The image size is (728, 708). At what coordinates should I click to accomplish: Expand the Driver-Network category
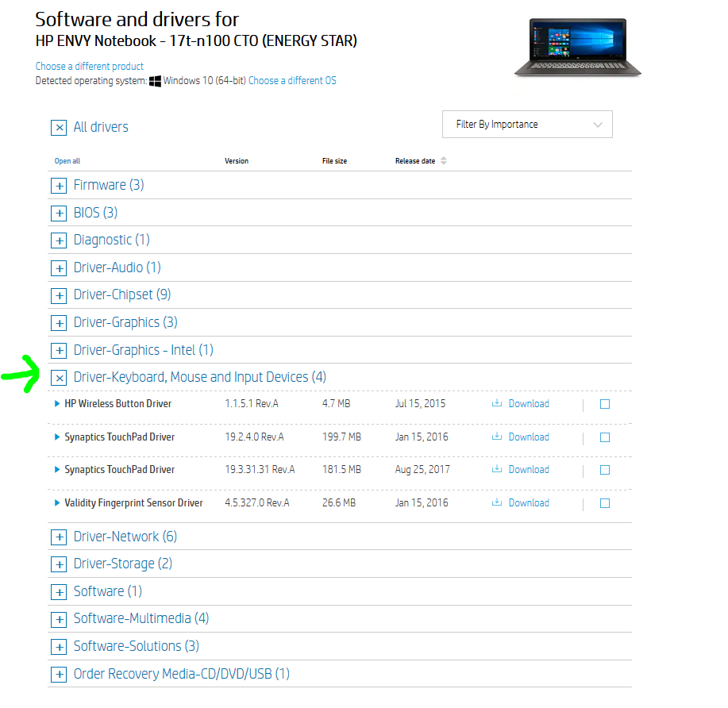point(59,537)
